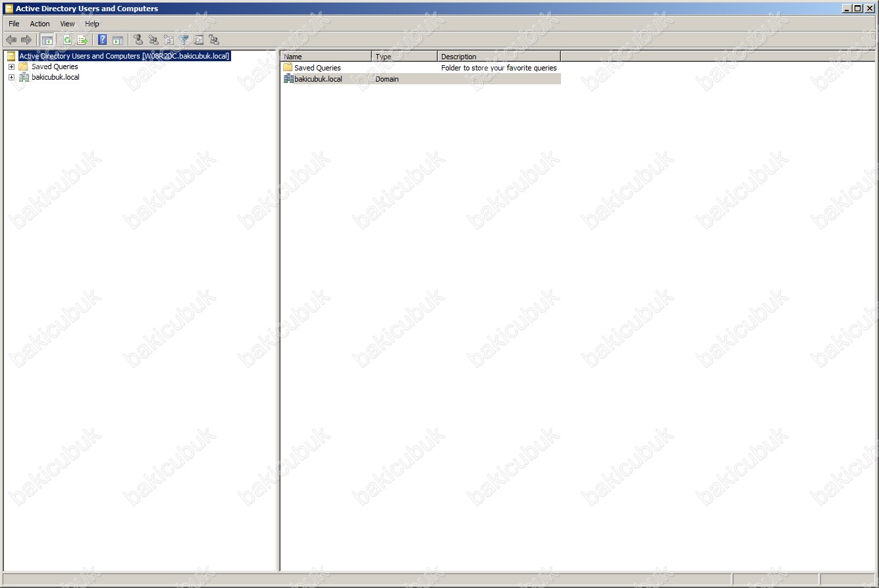Open the Action menu

click(40, 24)
